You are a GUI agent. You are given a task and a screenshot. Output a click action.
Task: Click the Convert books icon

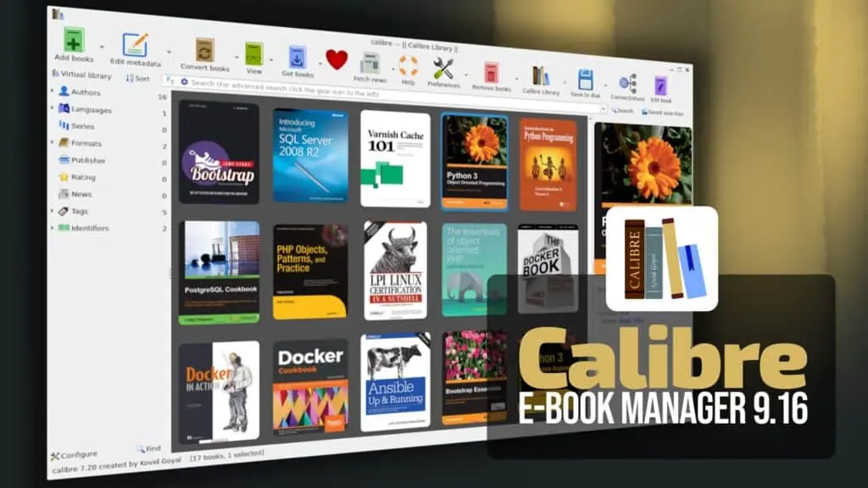[x=204, y=51]
